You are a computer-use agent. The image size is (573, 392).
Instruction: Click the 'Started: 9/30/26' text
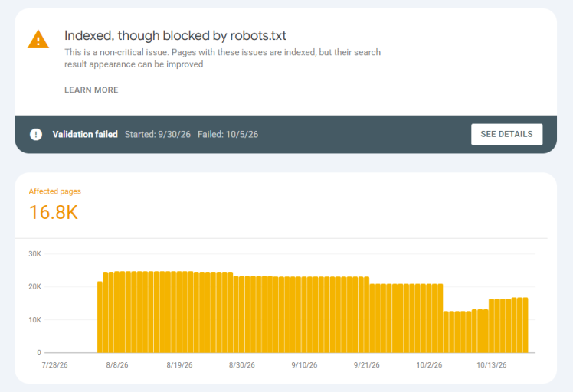158,135
